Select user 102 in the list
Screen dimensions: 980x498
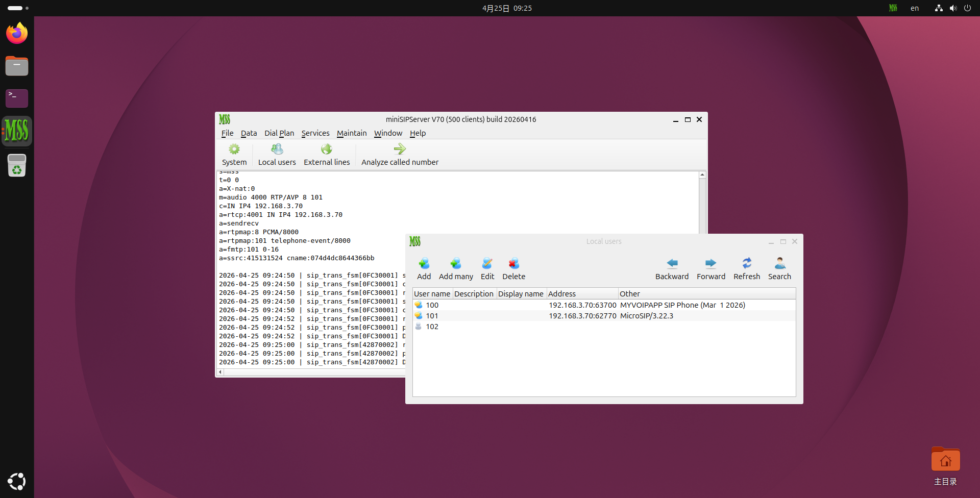tap(432, 327)
